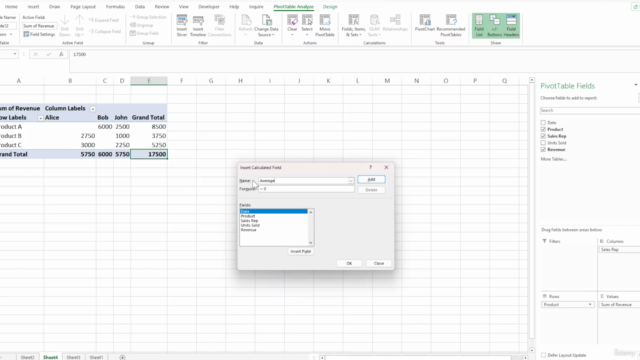Open the Insert ribbon tab
640x360 pixels.
click(33, 7)
